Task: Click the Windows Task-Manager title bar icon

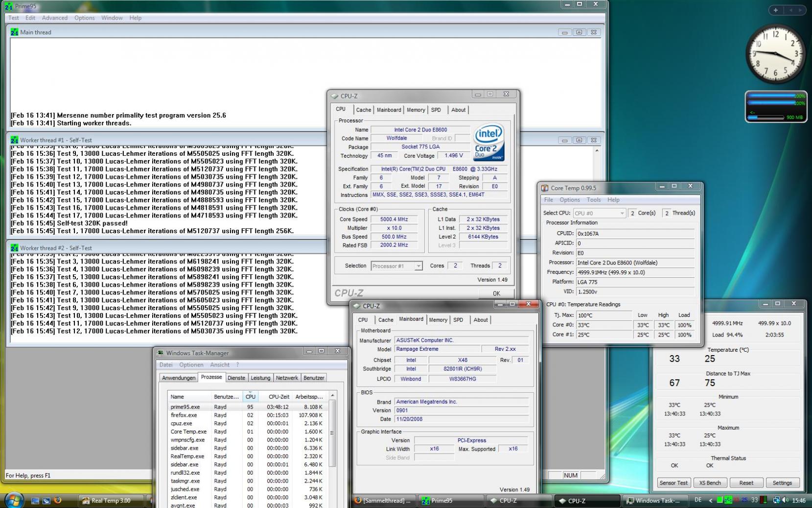Action: point(160,352)
